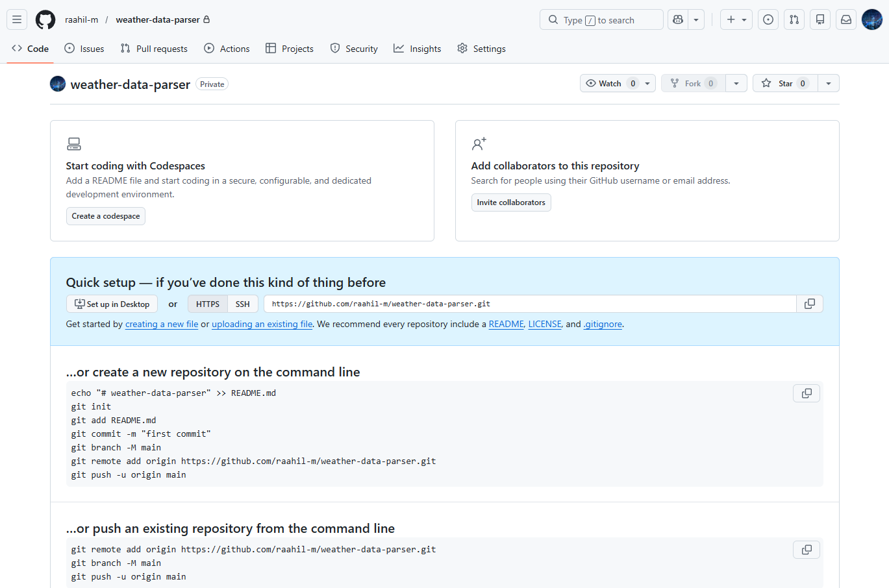Click the repository clone URL field
Viewport: 889px width, 588px height.
point(530,304)
